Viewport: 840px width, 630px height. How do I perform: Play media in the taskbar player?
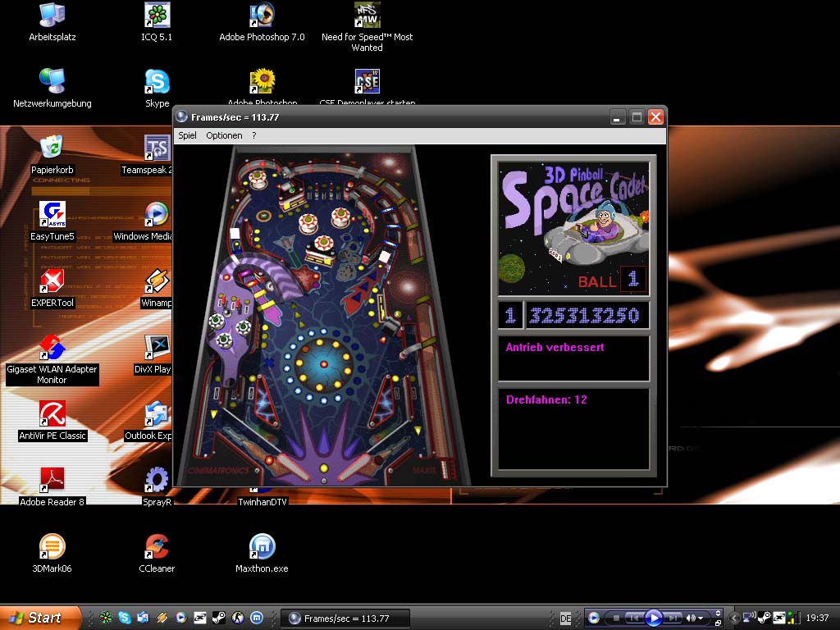[653, 619]
